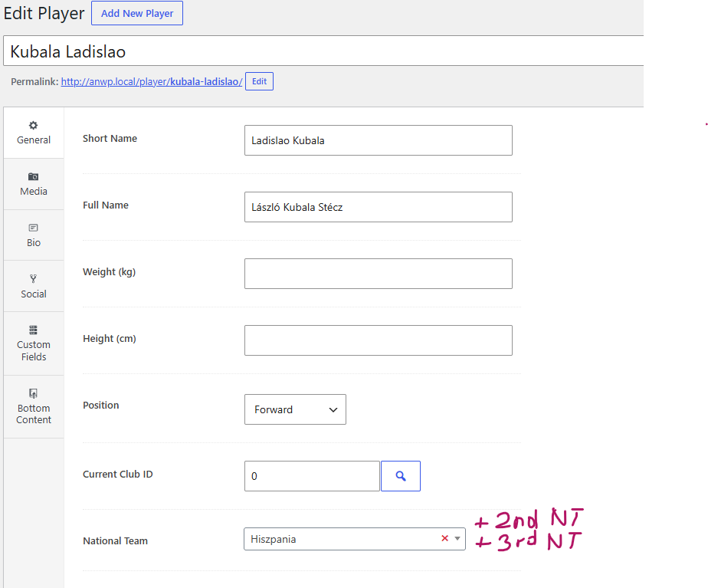Expand the National Team dropdown arrow

point(457,538)
